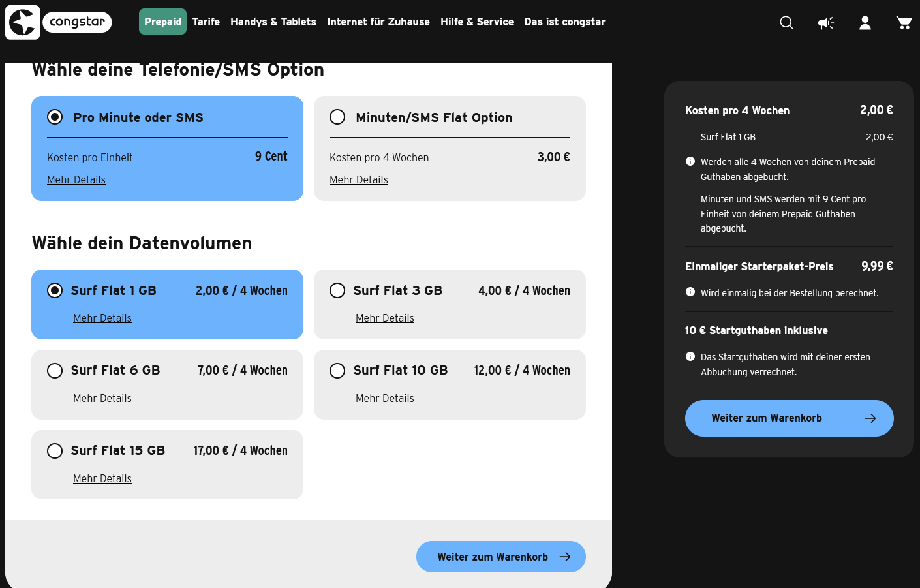Click the megaphone offers icon
The image size is (920, 588).
click(825, 23)
